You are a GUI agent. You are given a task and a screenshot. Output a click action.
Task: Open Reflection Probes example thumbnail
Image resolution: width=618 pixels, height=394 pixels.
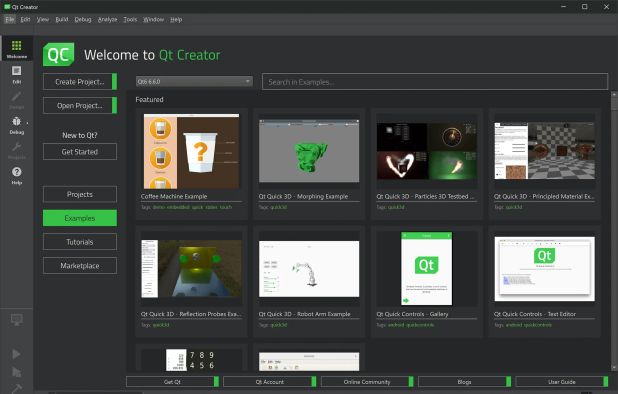192,269
